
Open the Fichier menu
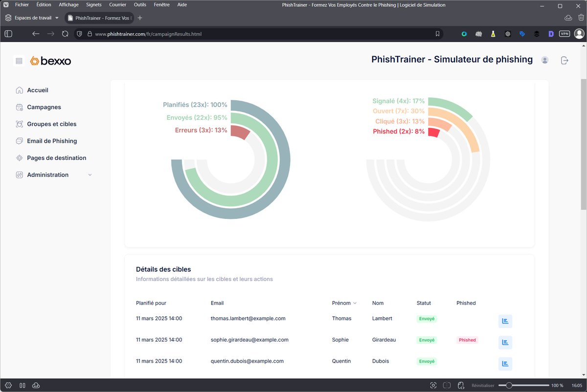[22, 4]
